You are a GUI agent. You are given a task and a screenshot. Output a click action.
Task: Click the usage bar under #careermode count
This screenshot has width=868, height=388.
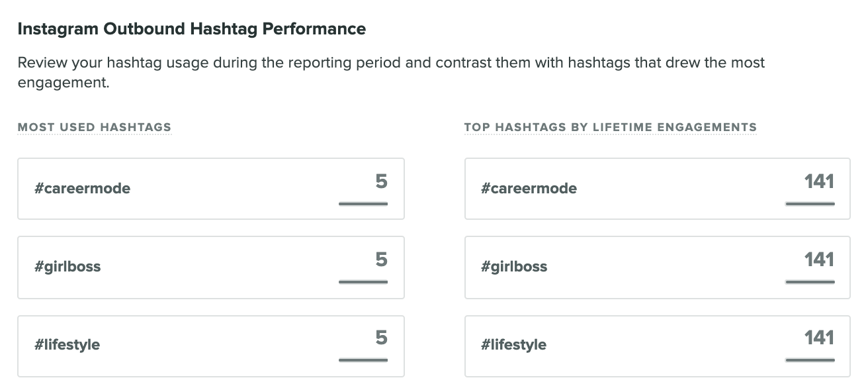(x=363, y=204)
